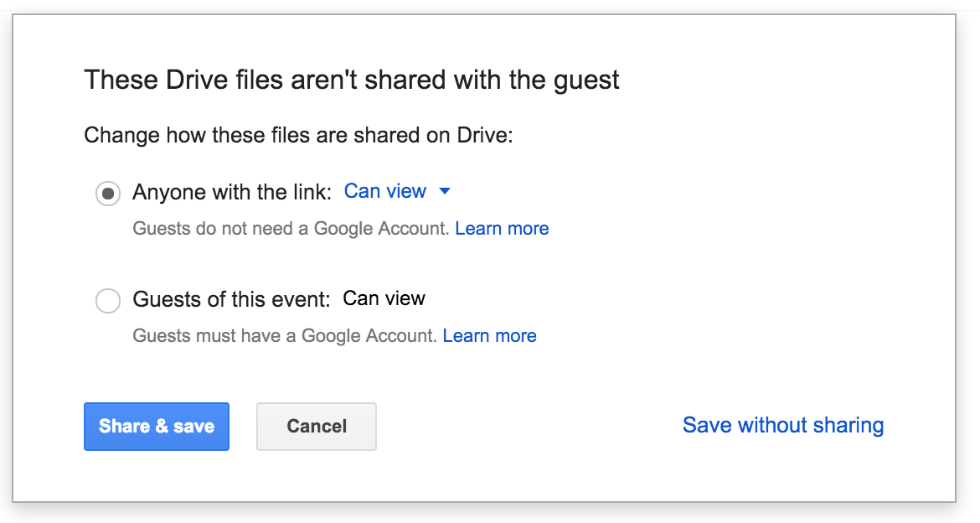This screenshot has height=523, width=980.
Task: Open Learn more about guests not needing account
Action: coord(502,229)
